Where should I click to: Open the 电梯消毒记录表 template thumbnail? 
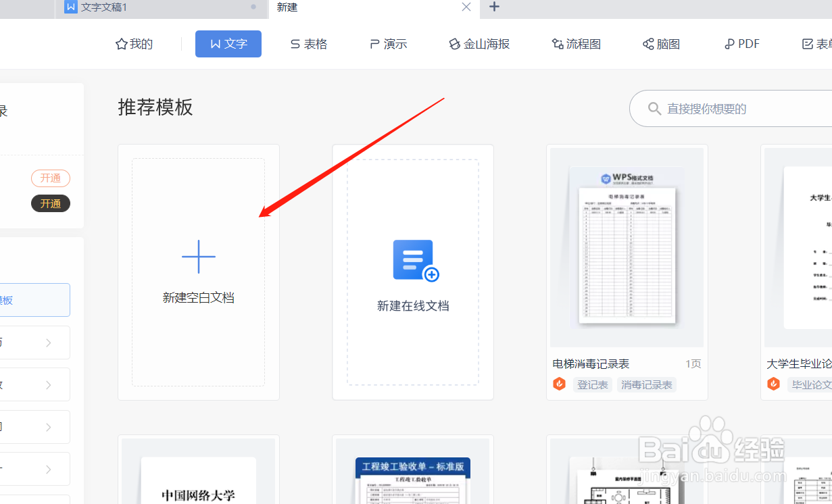click(627, 248)
